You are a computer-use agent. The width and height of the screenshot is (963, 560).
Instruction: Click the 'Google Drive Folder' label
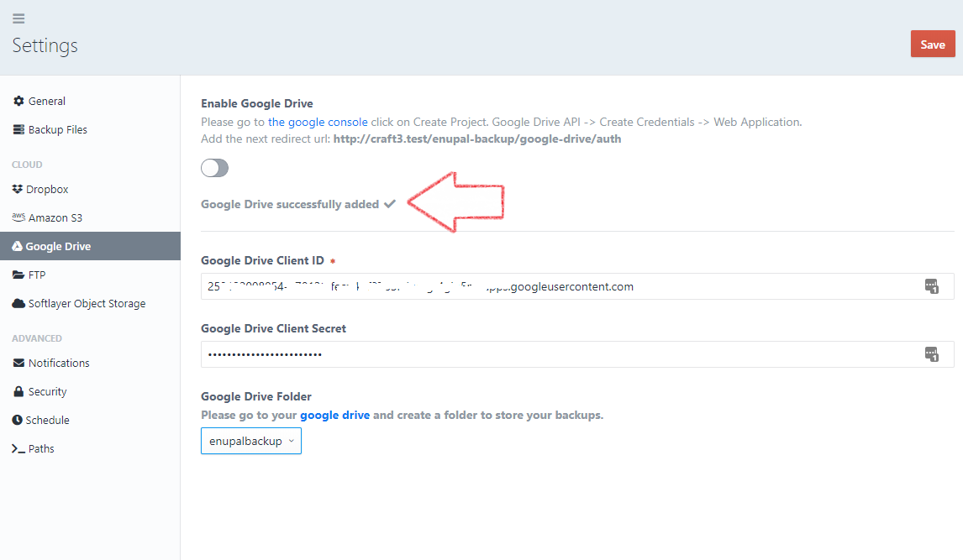[x=256, y=397]
